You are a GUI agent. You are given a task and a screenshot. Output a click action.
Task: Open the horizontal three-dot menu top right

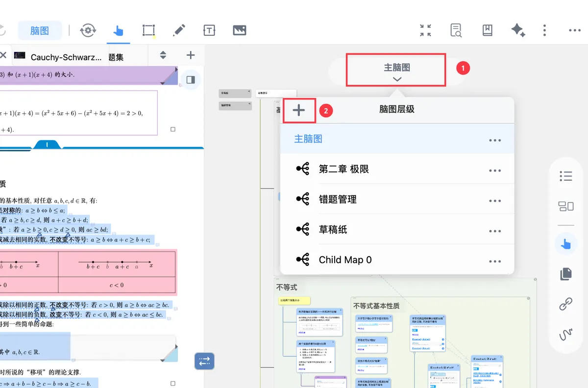[x=575, y=30]
